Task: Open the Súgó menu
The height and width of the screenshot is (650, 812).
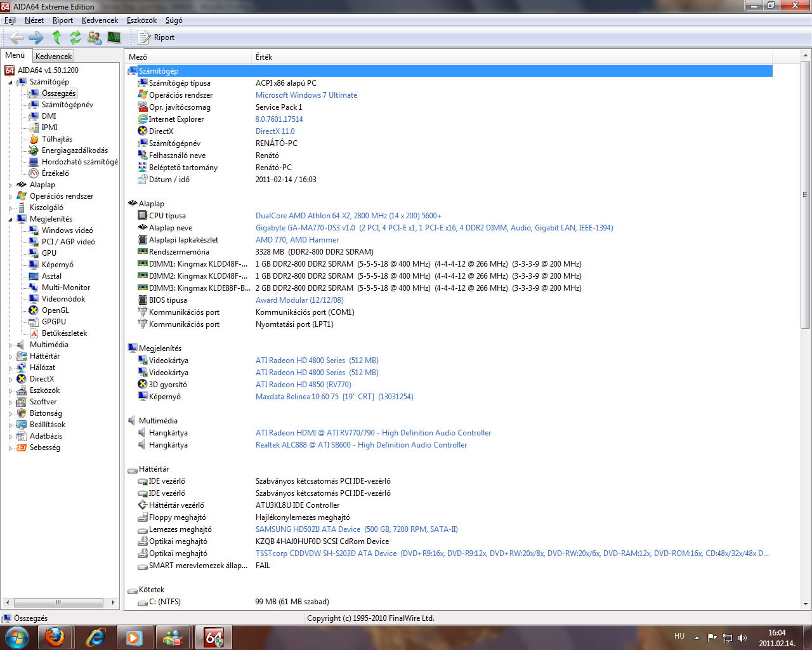Action: point(174,20)
